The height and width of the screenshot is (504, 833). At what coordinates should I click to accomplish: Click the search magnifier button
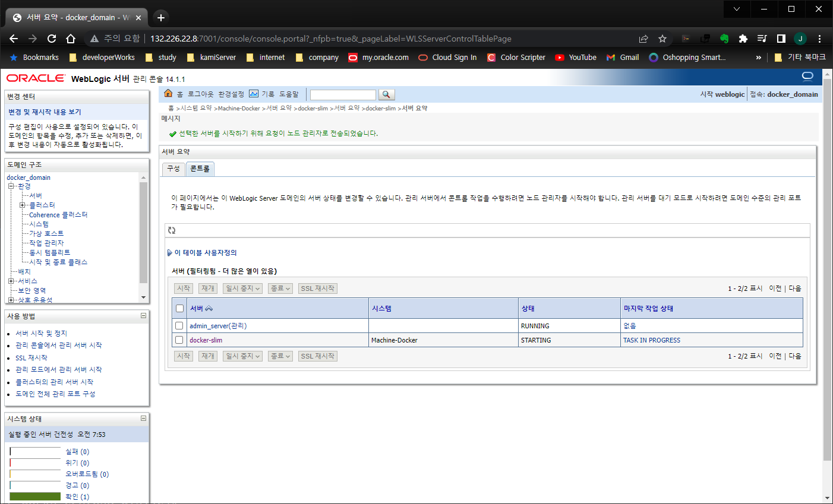[x=386, y=94]
